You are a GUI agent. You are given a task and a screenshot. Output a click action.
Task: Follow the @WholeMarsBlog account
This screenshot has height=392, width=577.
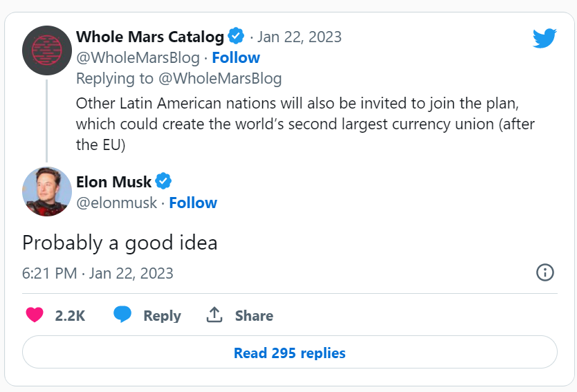tap(236, 57)
